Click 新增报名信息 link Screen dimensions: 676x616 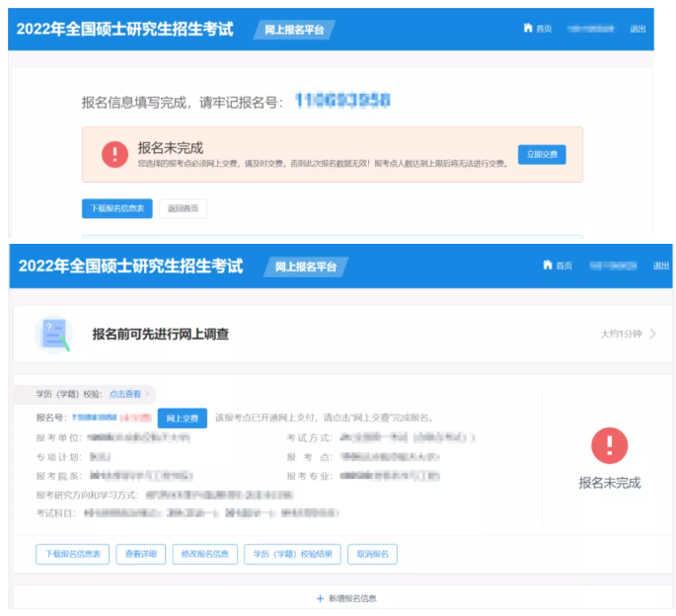pyautogui.click(x=352, y=598)
